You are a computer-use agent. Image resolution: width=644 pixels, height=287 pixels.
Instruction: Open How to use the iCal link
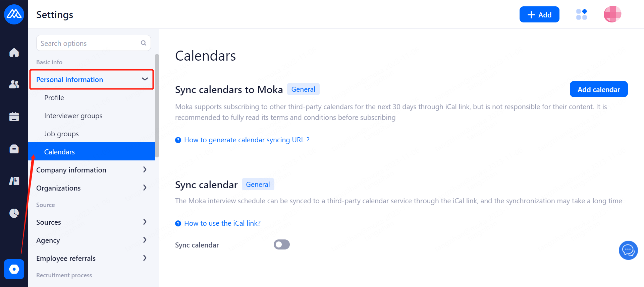222,223
